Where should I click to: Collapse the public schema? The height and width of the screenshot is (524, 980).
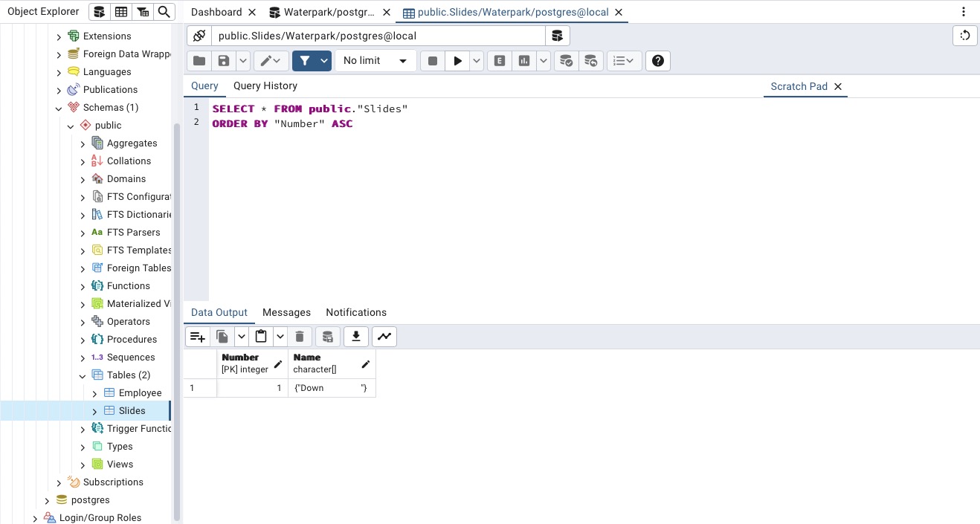click(x=70, y=125)
